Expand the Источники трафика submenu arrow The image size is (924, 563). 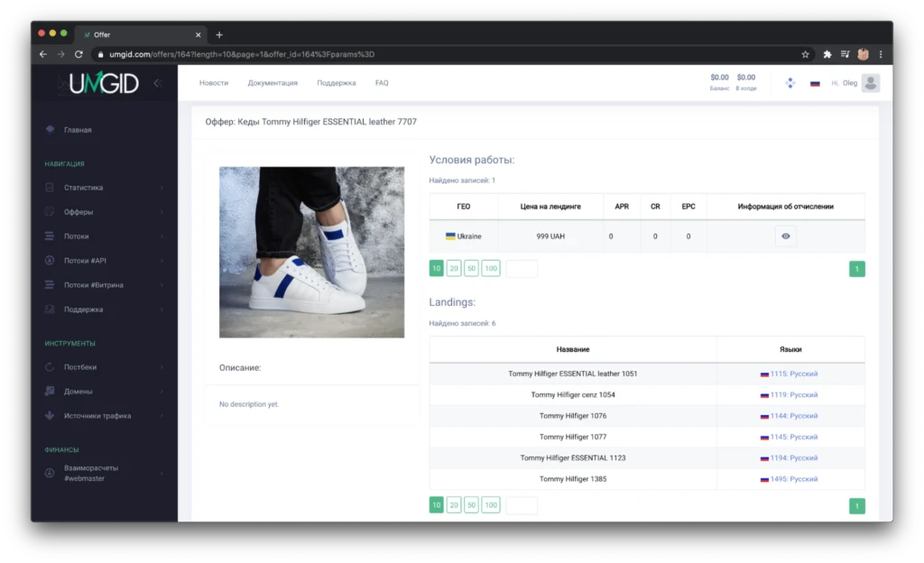[162, 416]
